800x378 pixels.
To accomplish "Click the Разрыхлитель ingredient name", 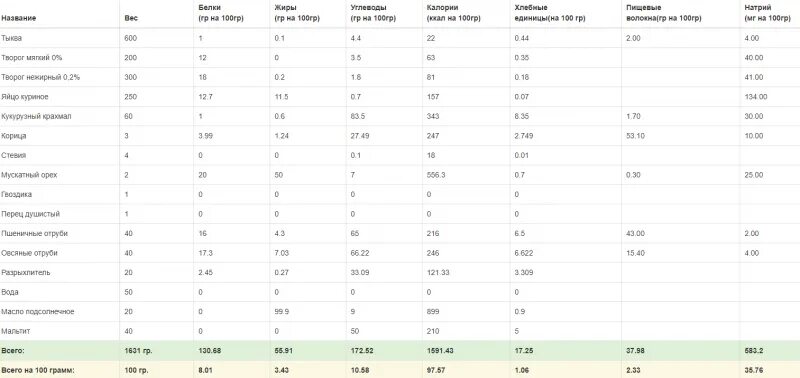I will (x=26, y=272).
